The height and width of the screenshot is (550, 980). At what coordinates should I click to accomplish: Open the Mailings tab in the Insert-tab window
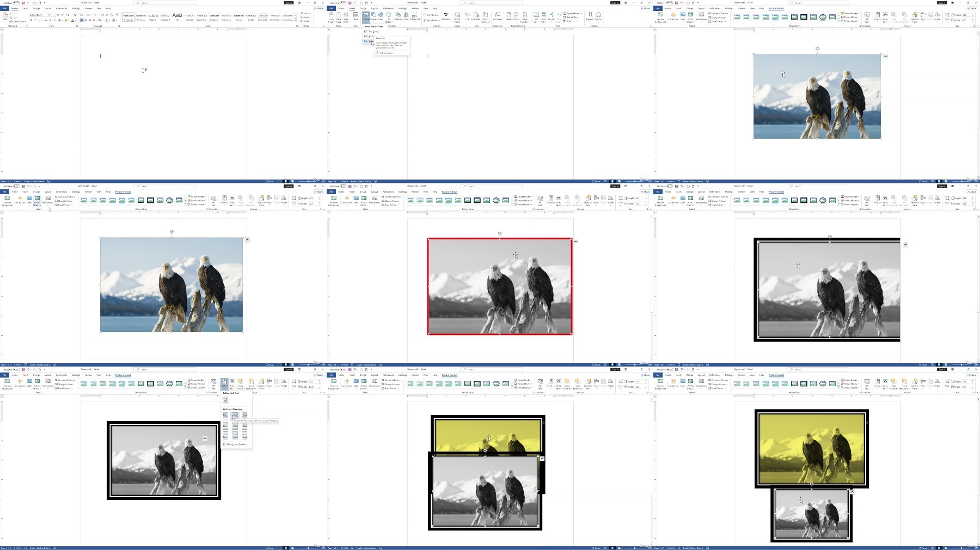pyautogui.click(x=402, y=9)
